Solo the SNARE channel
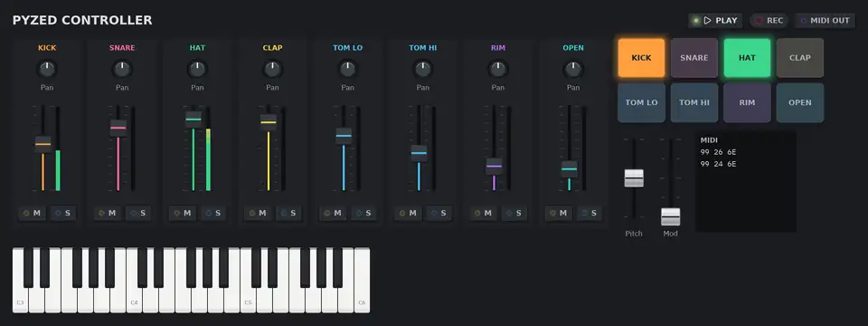 (x=138, y=213)
